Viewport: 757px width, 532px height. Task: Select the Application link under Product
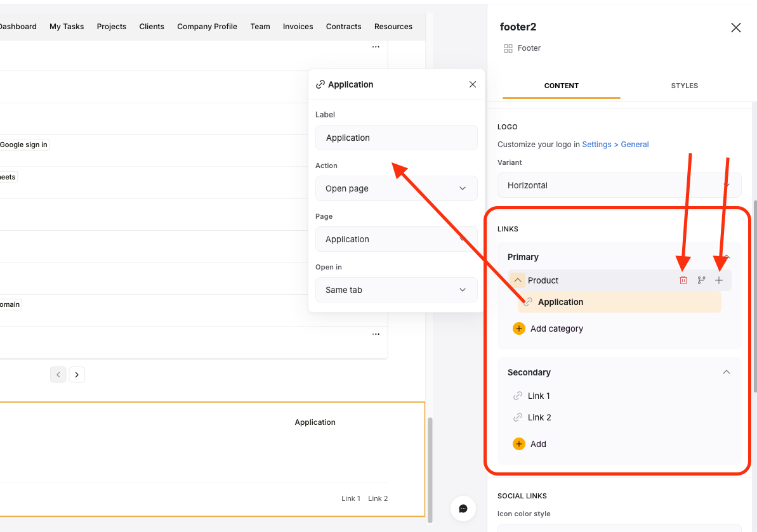[619, 302]
